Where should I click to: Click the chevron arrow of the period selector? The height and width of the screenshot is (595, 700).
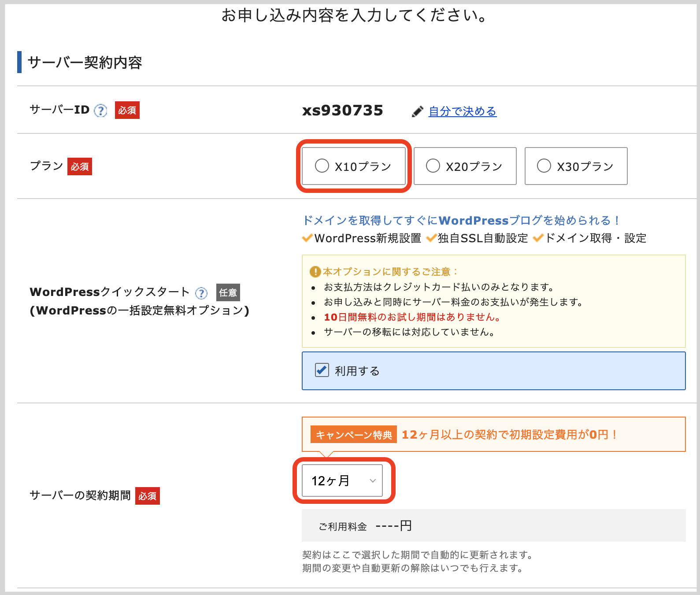tap(373, 480)
